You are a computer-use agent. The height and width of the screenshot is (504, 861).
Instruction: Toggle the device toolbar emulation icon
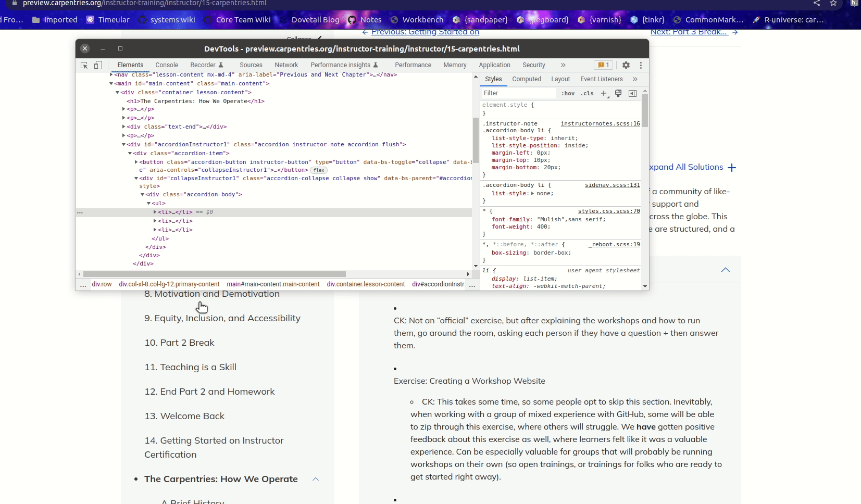click(98, 65)
